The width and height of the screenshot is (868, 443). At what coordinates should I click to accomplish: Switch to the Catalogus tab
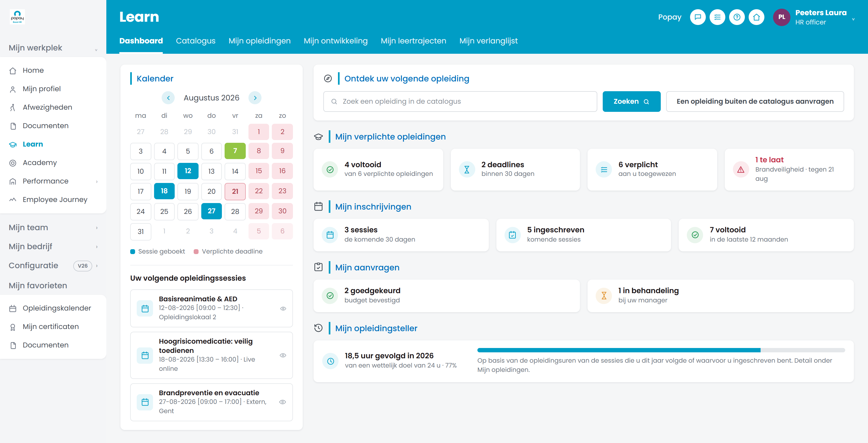coord(195,41)
